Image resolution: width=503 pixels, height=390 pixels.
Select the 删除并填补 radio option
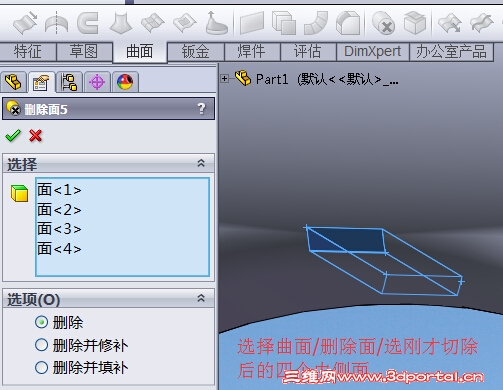point(41,368)
